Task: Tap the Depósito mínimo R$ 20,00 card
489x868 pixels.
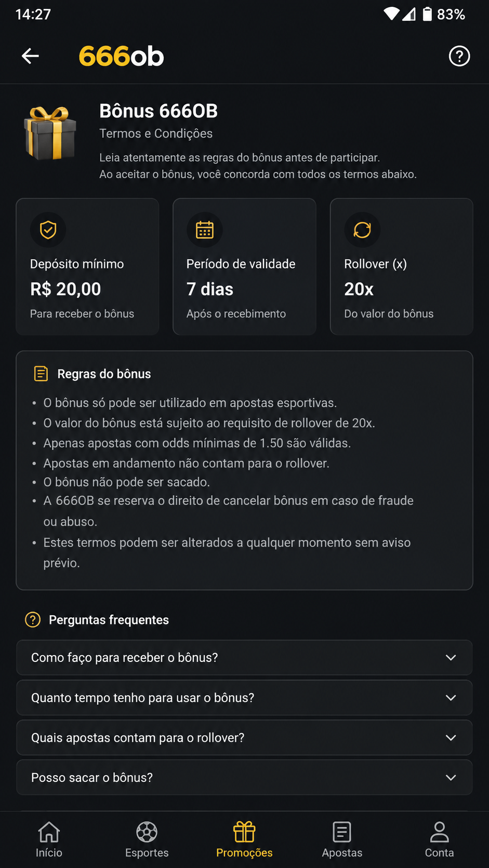Action: pos(87,266)
